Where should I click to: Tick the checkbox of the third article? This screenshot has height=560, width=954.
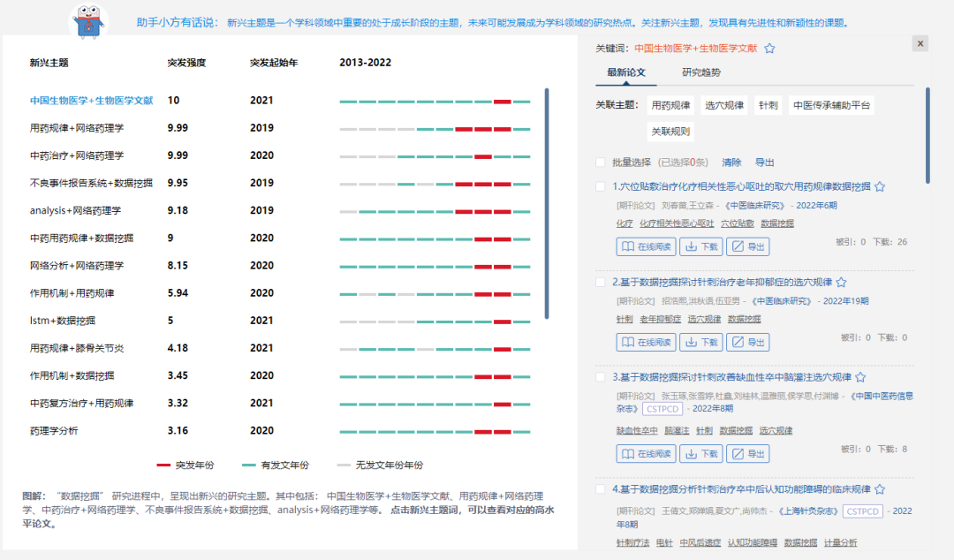(x=602, y=377)
